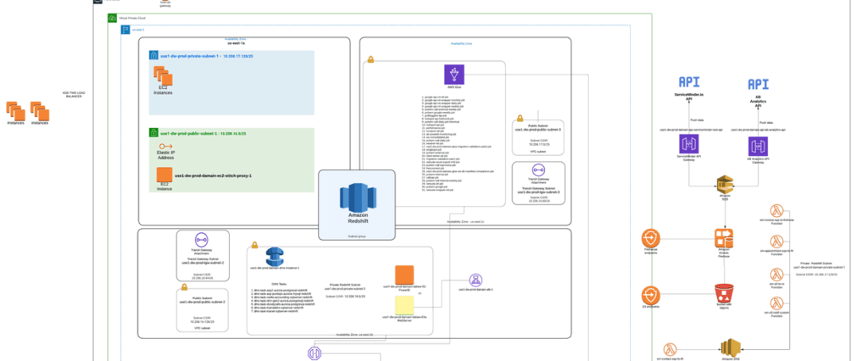Image resolution: width=868 pixels, height=361 pixels.
Task: Click the lock icon above public-subnet-3
Action: coord(520,119)
